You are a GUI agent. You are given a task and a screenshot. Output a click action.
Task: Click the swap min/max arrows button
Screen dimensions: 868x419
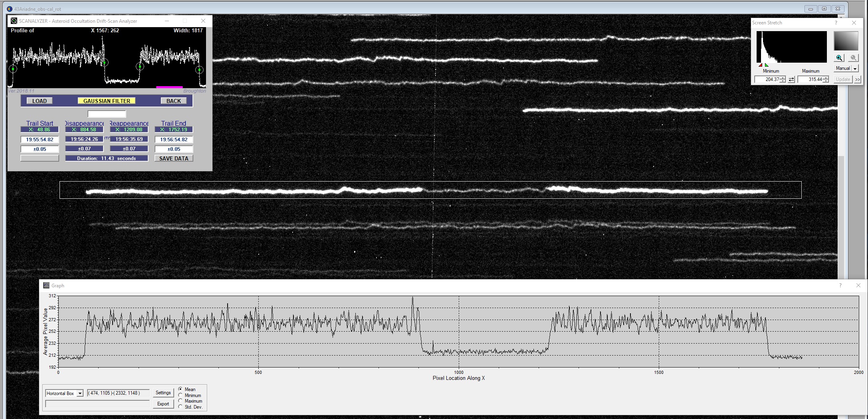(791, 80)
